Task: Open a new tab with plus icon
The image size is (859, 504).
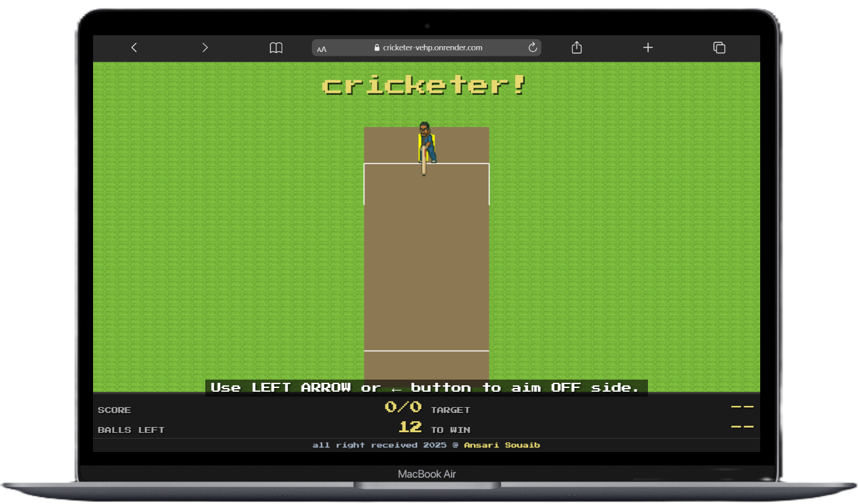Action: click(x=648, y=47)
